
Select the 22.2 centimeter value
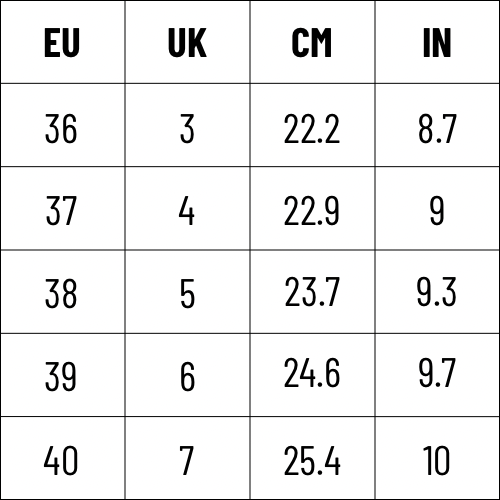tap(312, 129)
